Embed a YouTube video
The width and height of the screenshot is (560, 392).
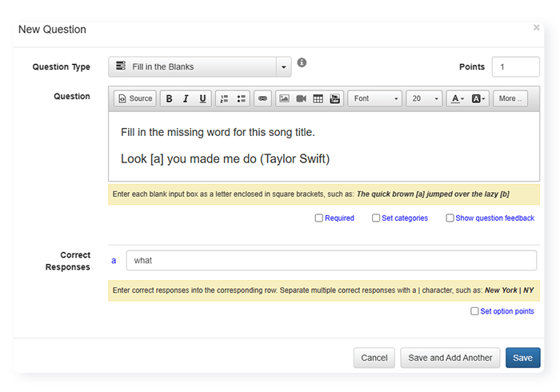point(334,98)
